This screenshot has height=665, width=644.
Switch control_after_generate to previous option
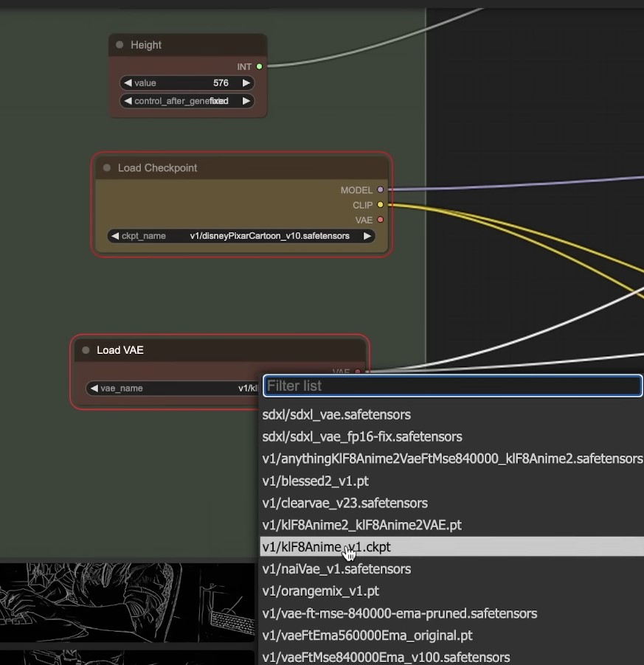[x=128, y=101]
